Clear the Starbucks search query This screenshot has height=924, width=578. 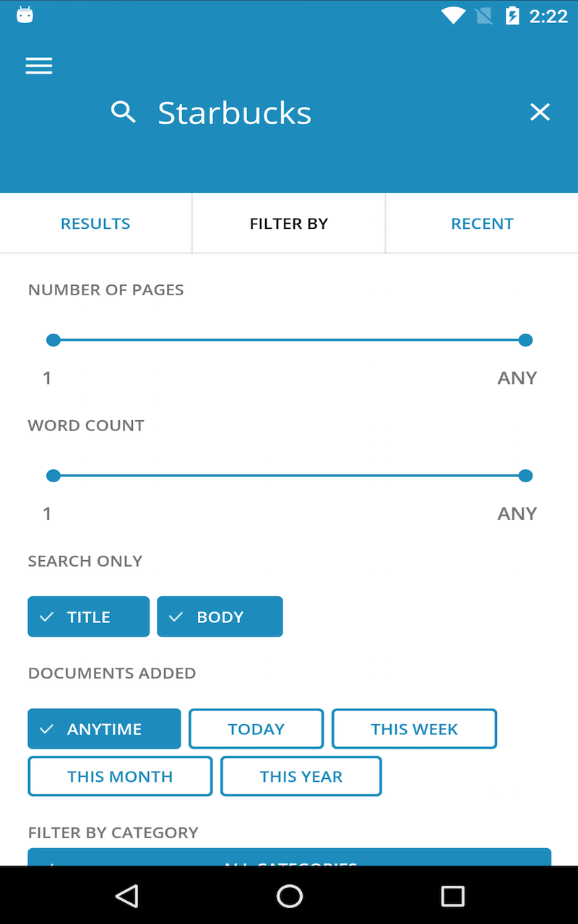pos(540,112)
